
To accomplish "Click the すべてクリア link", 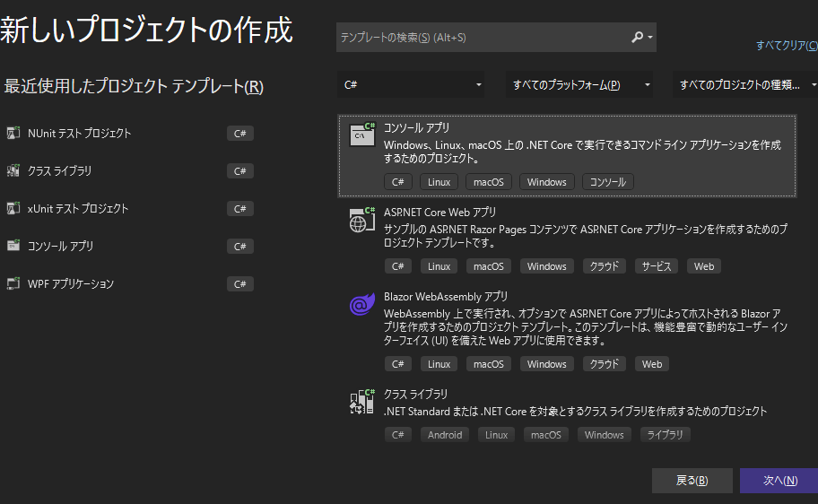I will (x=787, y=46).
